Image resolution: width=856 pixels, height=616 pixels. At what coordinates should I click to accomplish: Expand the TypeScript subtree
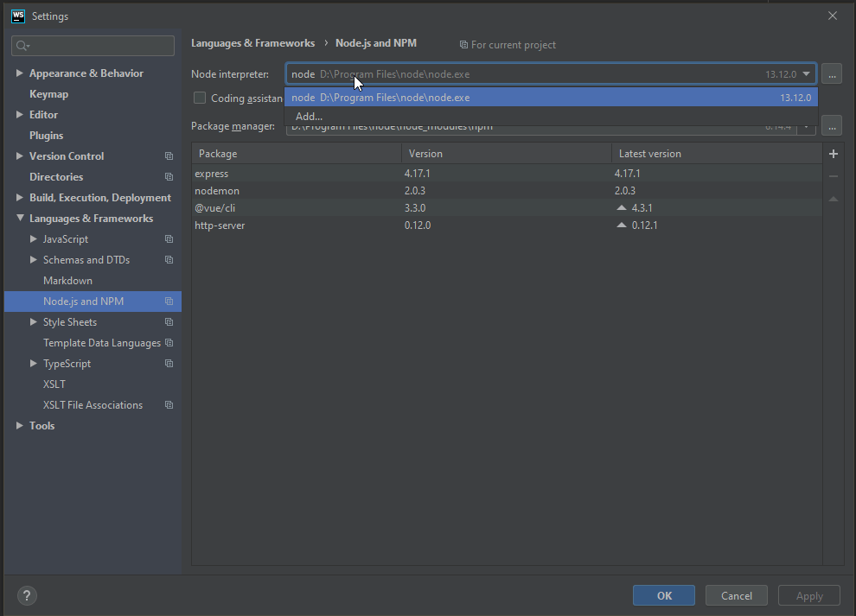tap(34, 364)
